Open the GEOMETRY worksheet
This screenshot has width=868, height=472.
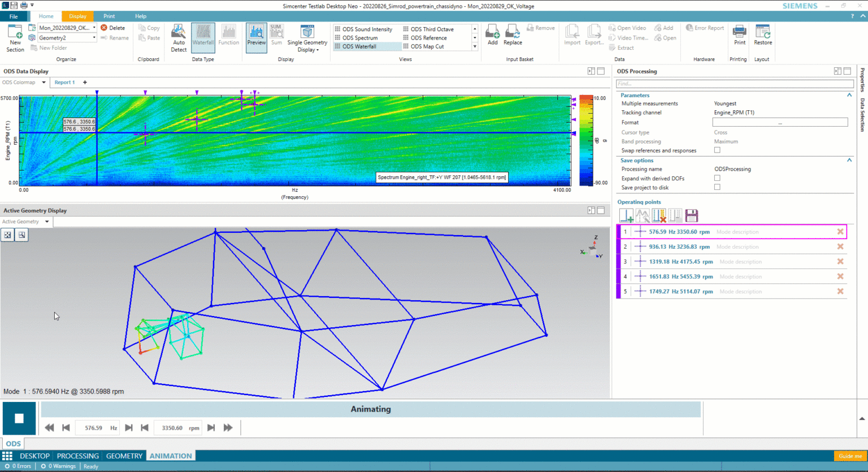tap(124, 455)
